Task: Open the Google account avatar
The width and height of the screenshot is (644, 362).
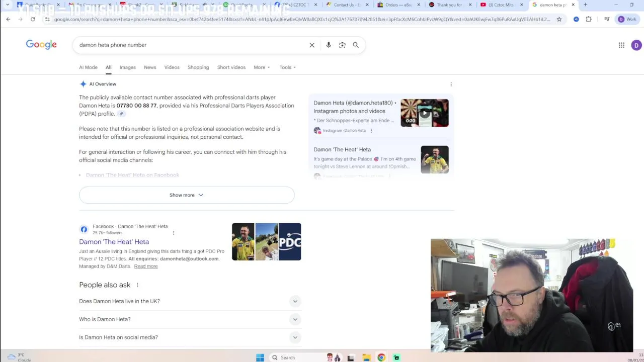Action: point(636,45)
